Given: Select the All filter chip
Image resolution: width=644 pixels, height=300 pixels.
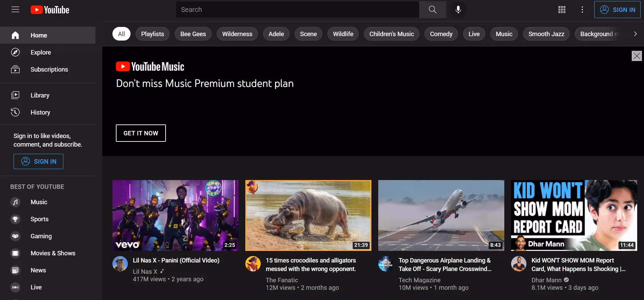Looking at the screenshot, I should click(x=121, y=34).
